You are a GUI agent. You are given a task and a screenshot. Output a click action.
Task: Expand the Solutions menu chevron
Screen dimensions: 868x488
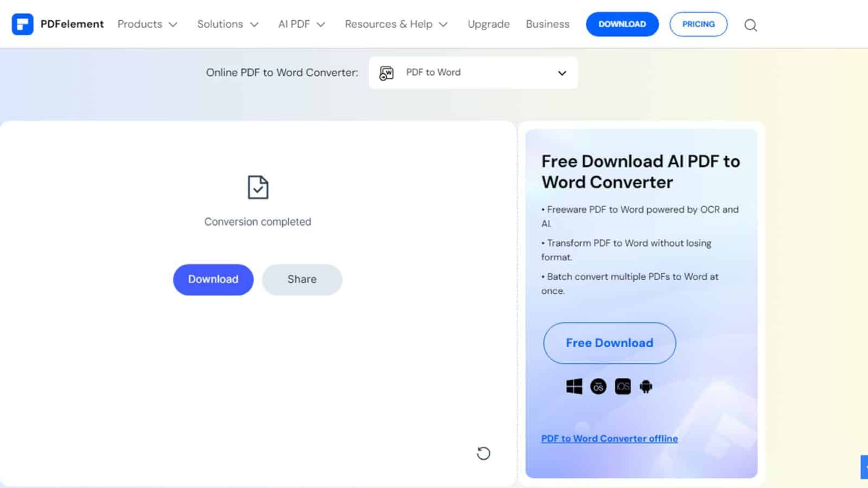254,24
